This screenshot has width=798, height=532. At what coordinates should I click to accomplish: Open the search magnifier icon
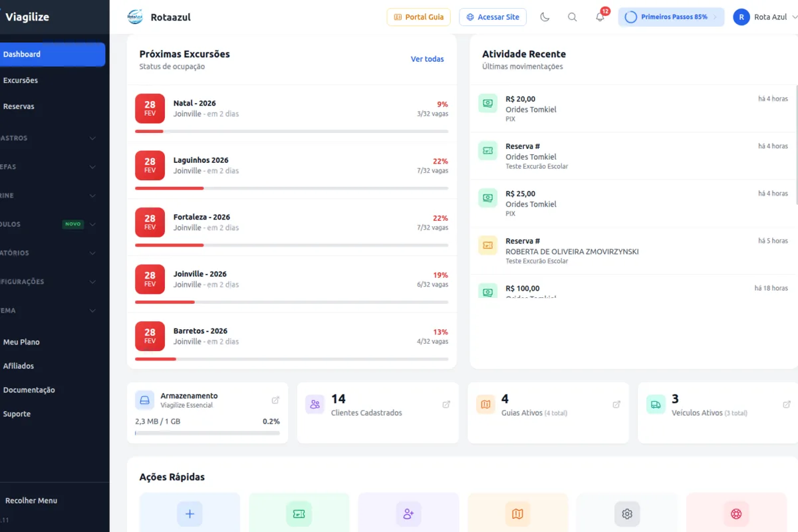tap(572, 17)
